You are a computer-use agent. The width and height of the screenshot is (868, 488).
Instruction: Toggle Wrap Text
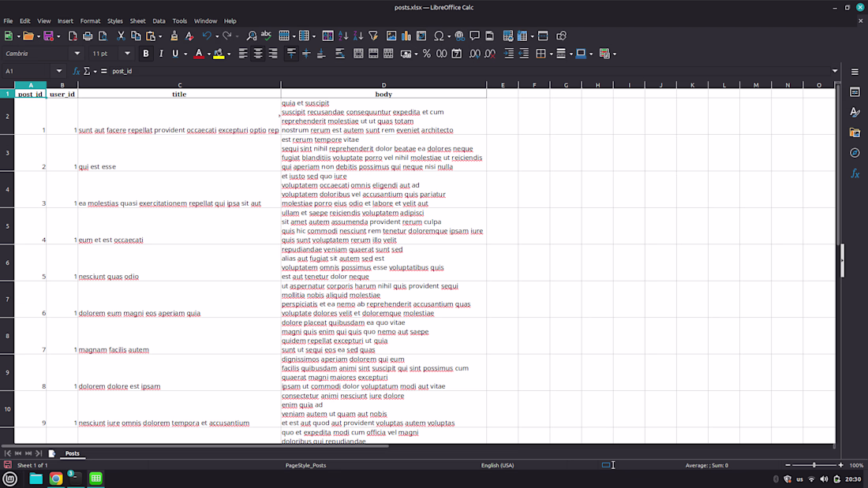tap(340, 54)
